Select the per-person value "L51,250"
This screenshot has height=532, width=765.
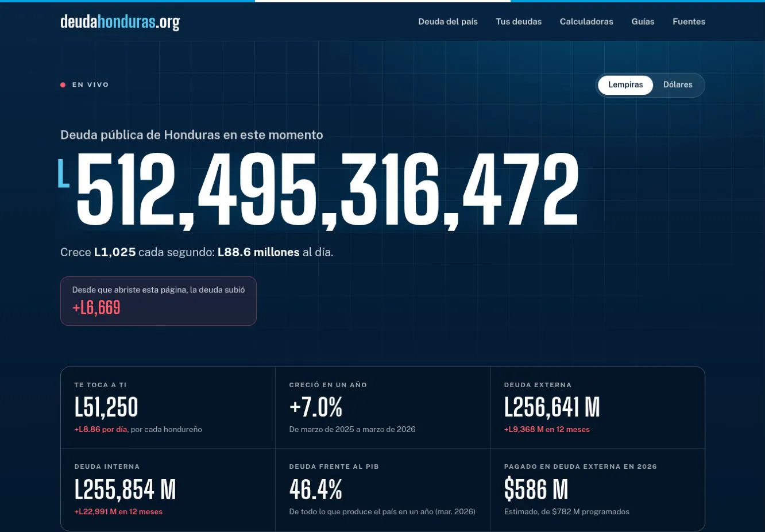(106, 407)
